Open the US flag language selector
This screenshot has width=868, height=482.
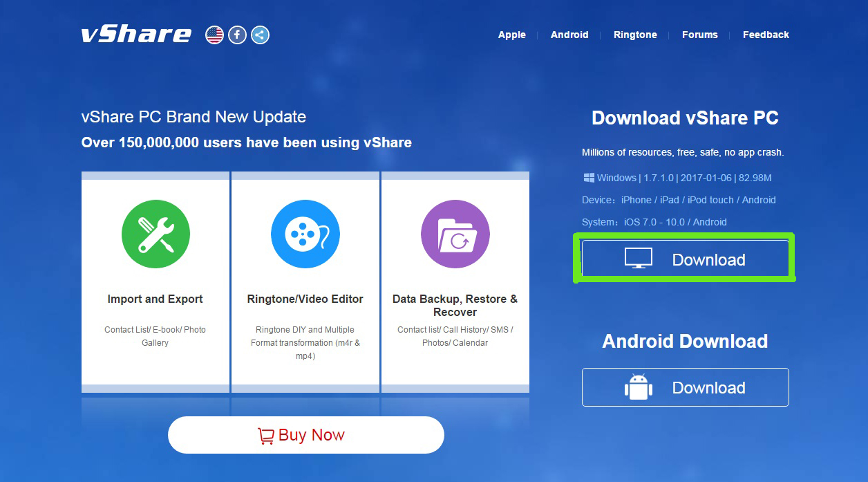[x=215, y=35]
